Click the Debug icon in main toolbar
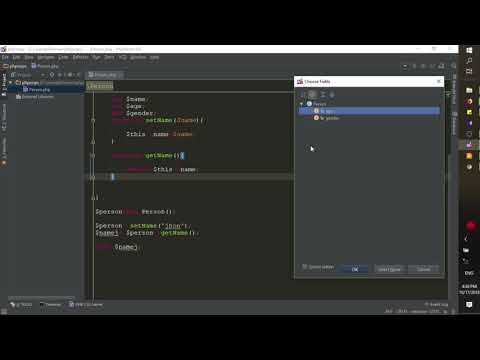Viewport: 480px width, 360px height. coord(423,66)
